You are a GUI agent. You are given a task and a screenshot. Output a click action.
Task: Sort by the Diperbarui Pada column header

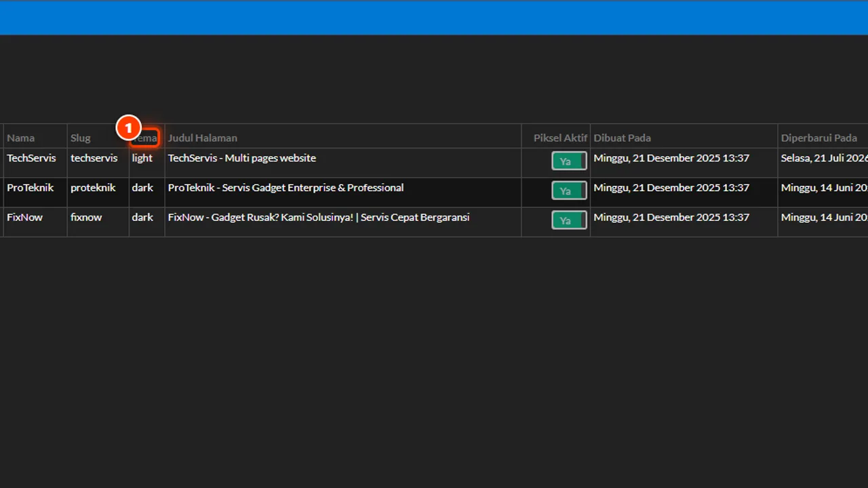tap(819, 138)
